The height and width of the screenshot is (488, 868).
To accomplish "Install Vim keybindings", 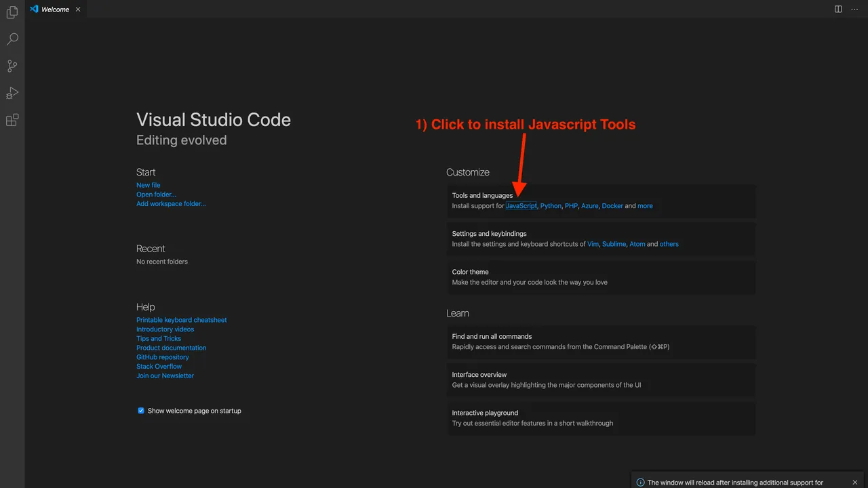I will pos(593,244).
